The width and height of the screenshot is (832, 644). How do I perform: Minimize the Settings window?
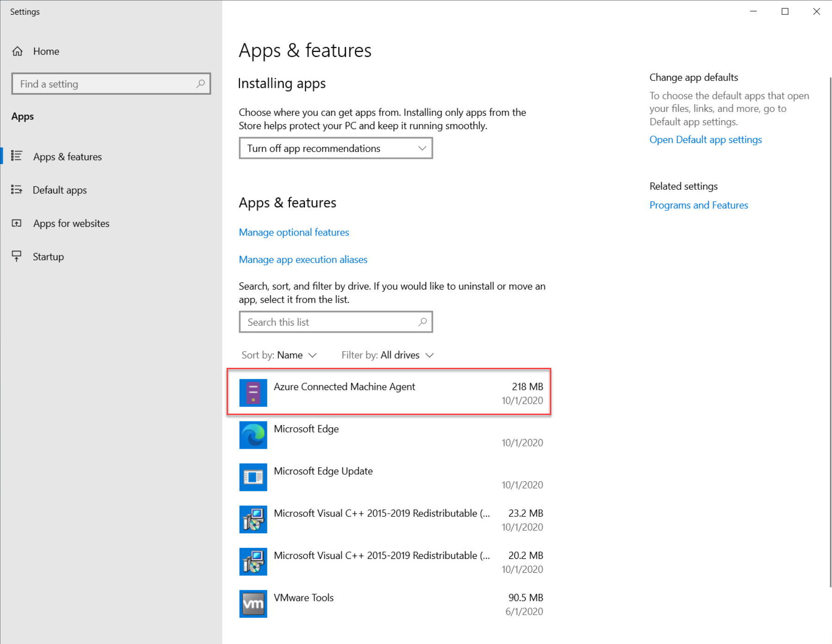click(x=753, y=11)
